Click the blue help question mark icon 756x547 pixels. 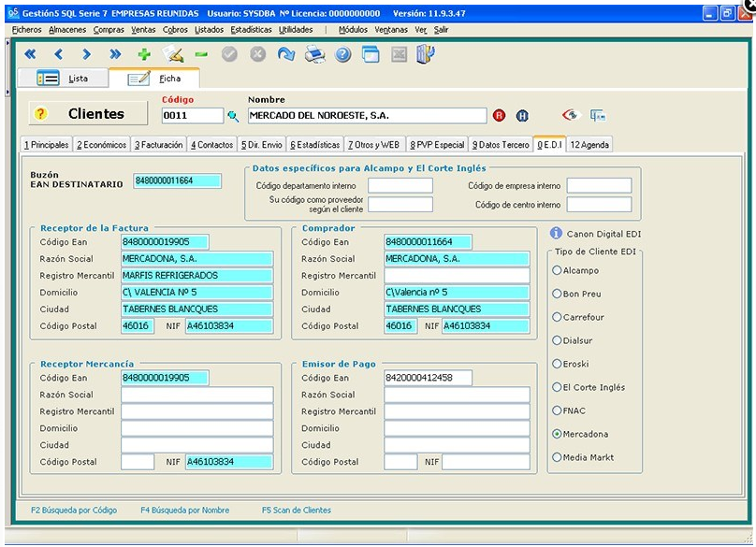(343, 55)
